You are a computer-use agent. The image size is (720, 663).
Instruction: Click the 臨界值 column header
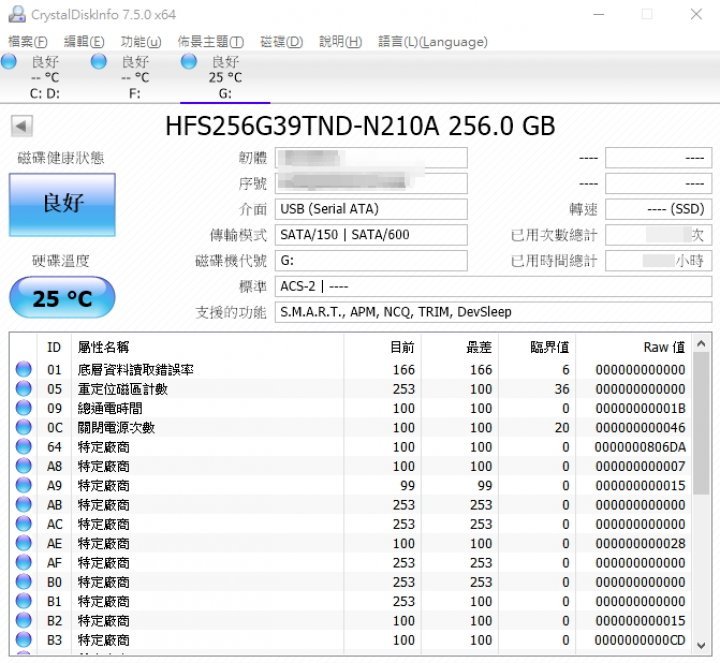tap(537, 347)
